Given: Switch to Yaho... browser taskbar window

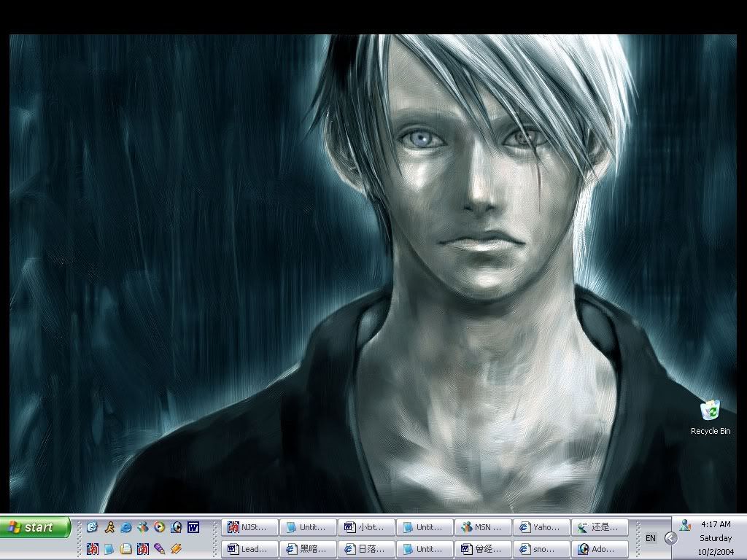Looking at the screenshot, I should point(542,527).
